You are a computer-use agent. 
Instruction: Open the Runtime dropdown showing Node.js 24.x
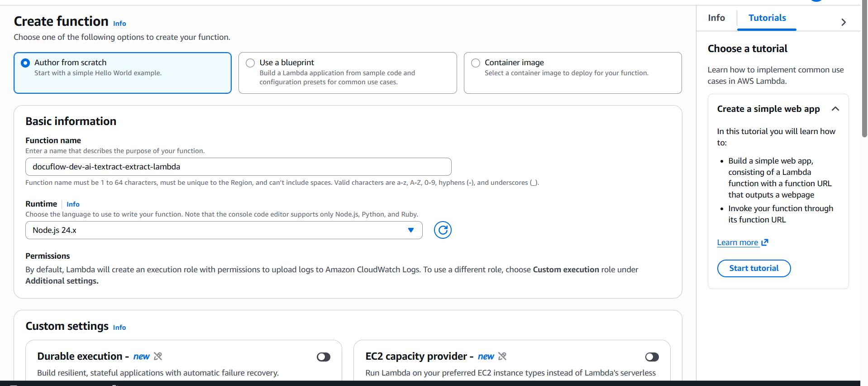[x=224, y=230]
